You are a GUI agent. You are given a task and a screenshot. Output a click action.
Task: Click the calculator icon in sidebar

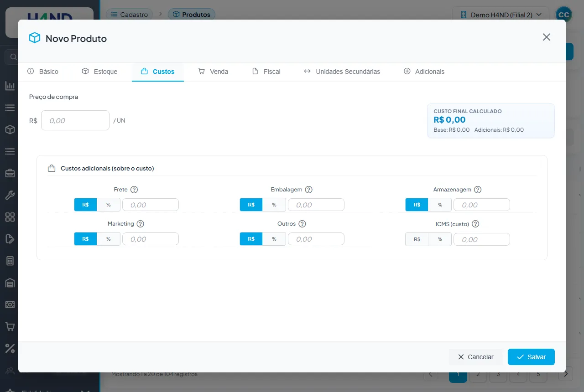10,261
